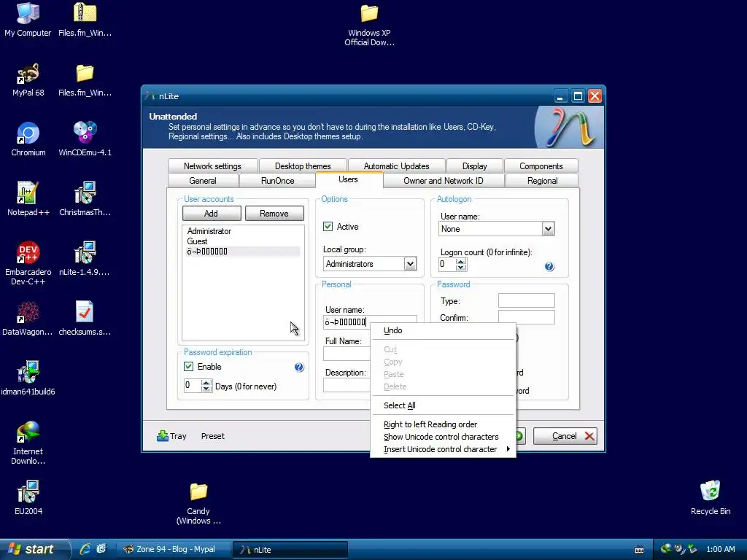The width and height of the screenshot is (747, 560).
Task: Select the nLite-1.4.9 installer icon
Action: (x=85, y=259)
